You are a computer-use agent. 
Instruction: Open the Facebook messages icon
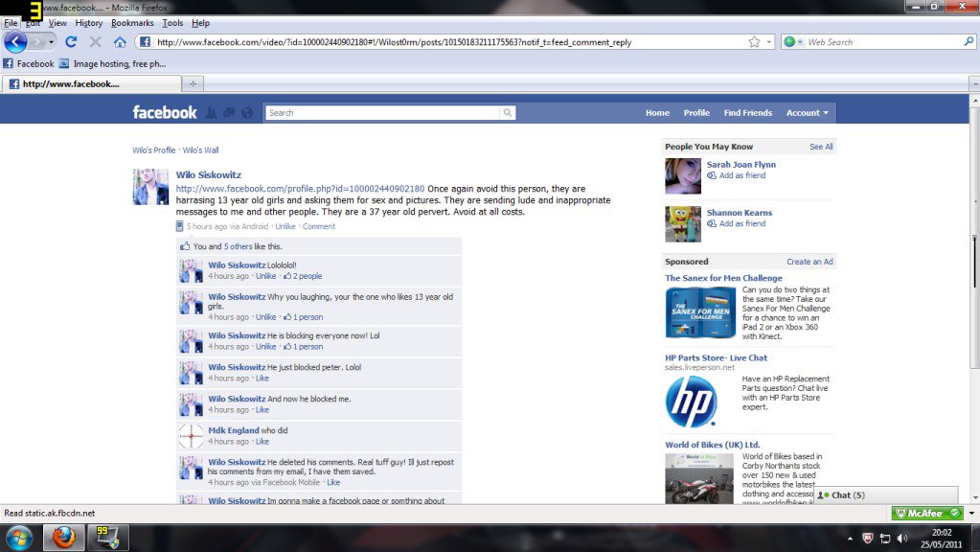pyautogui.click(x=229, y=113)
